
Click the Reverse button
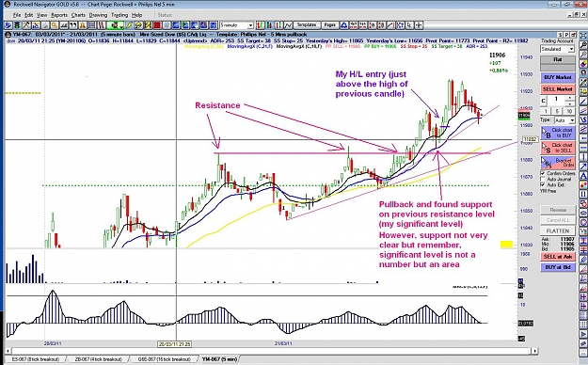coord(558,210)
